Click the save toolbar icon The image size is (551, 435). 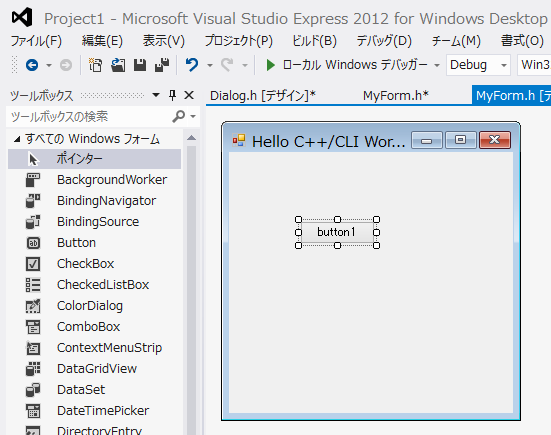tap(140, 65)
